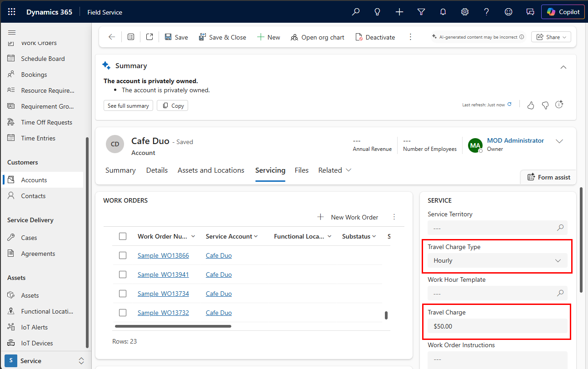Check the Sample_WO13866 row checkbox
Screen dimensions: 588x369
pos(123,255)
